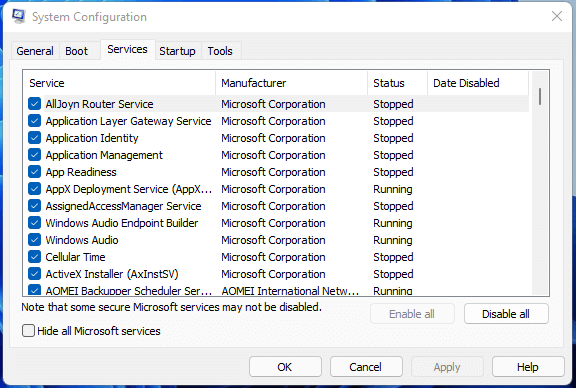576x388 pixels.
Task: Select the Cellular Time row name
Action: click(x=75, y=257)
